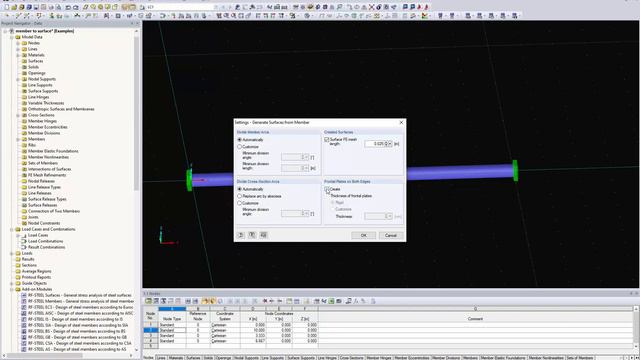Select the Member Eccentricities tree item
Image resolution: width=640 pixels, height=360 pixels.
(48, 127)
